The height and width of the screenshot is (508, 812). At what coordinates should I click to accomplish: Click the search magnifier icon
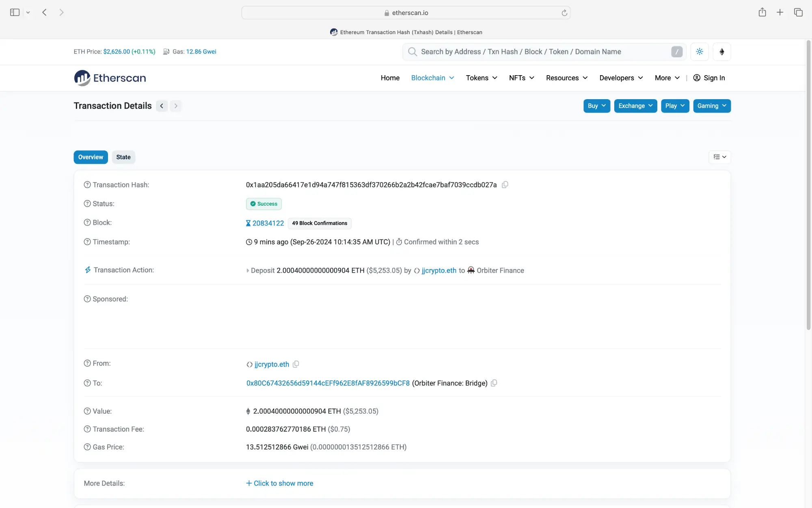412,52
